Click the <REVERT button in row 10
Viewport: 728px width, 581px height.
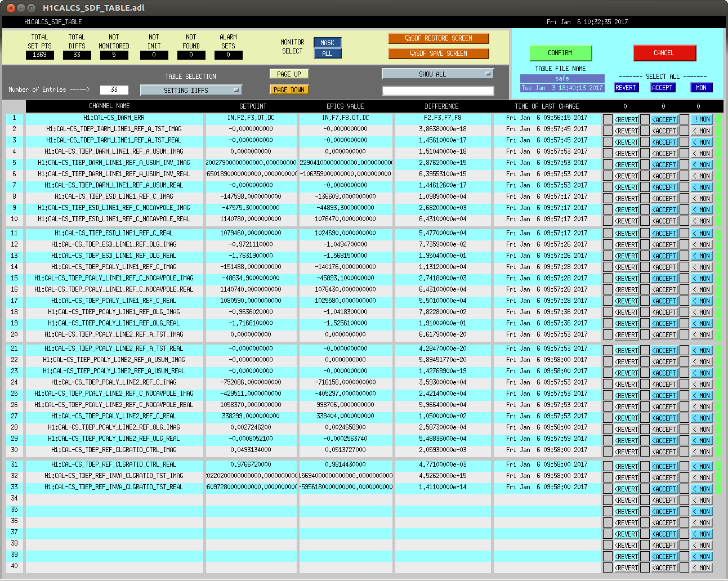626,221
